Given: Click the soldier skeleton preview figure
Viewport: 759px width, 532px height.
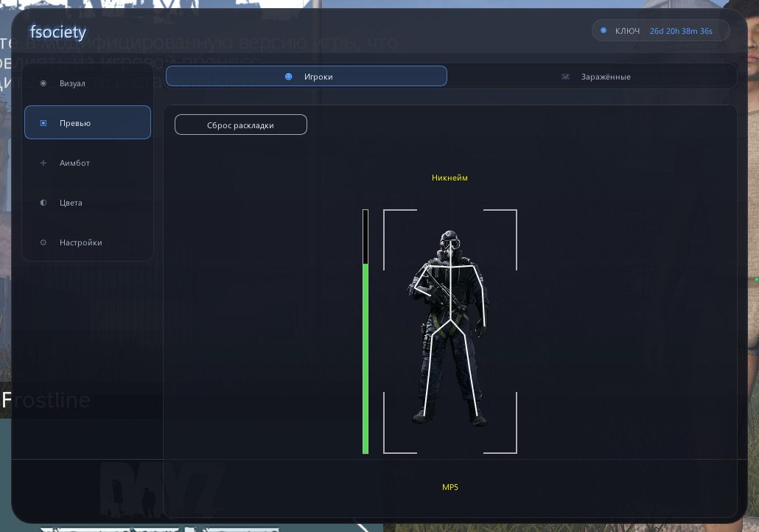Looking at the screenshot, I should (x=450, y=328).
